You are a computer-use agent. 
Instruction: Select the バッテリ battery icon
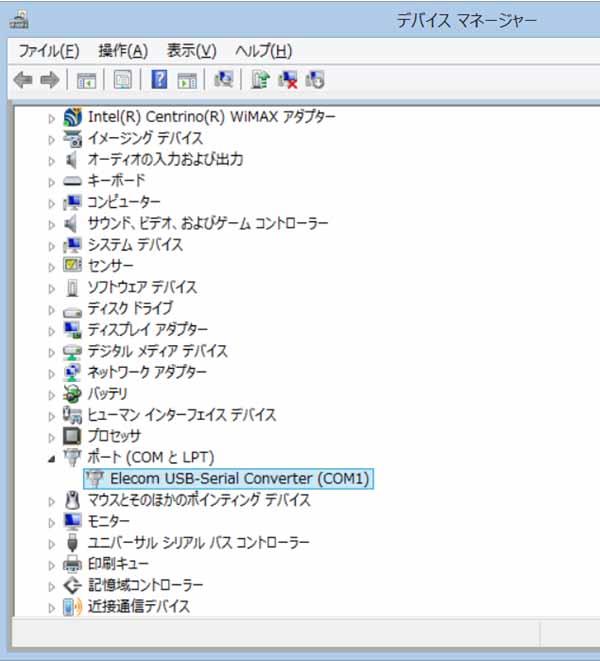[72, 393]
